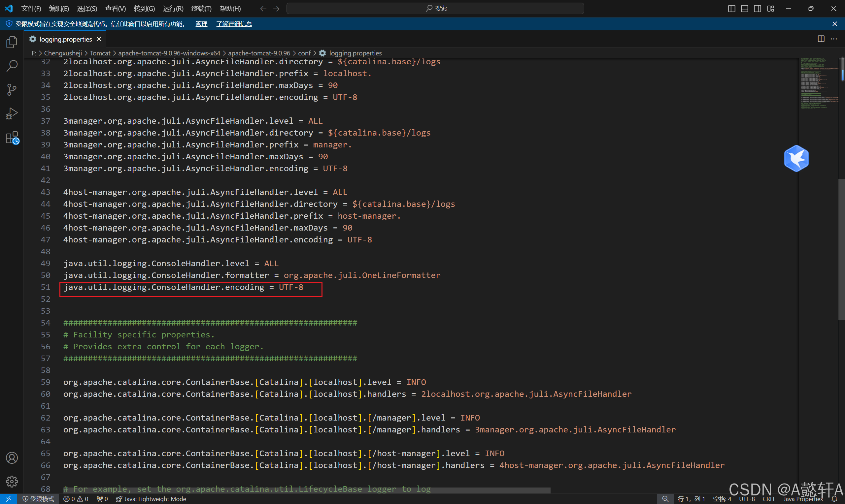Click the search box in title bar
The image size is (845, 504).
[x=435, y=9]
